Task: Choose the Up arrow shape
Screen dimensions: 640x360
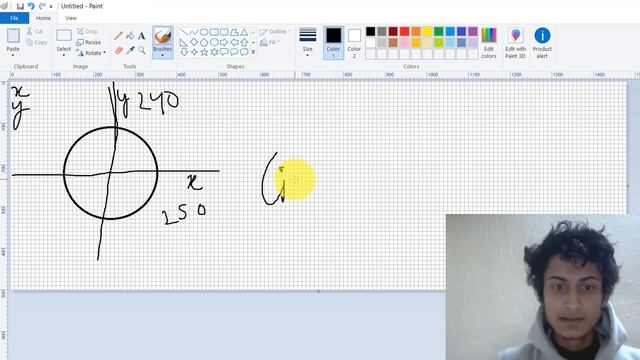Action: pyautogui.click(x=244, y=42)
